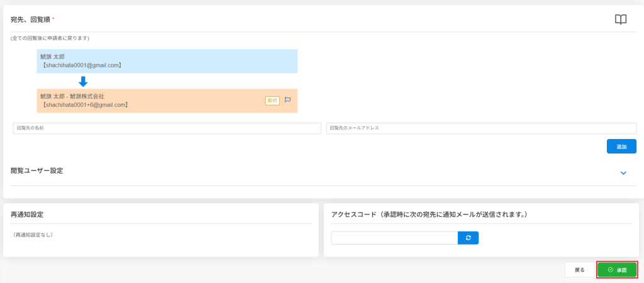The width and height of the screenshot is (644, 283).
Task: Regenerate access code with the refresh icon
Action: (468, 238)
